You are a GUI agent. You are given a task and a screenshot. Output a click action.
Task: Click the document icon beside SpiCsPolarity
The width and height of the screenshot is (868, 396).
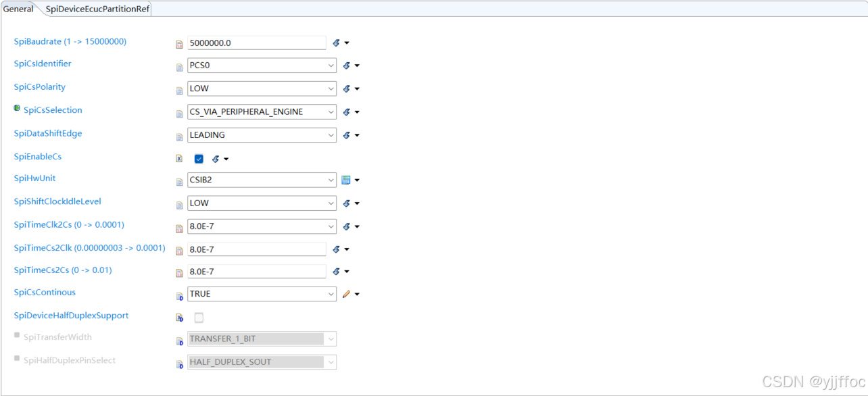(x=179, y=90)
